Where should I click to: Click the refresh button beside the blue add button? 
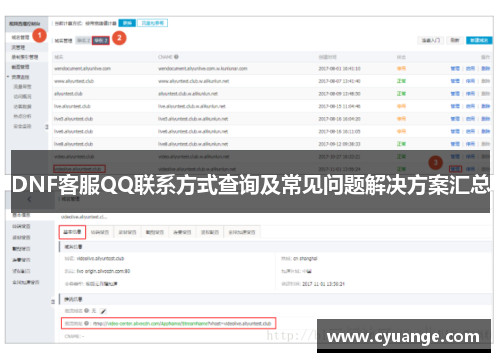(455, 40)
